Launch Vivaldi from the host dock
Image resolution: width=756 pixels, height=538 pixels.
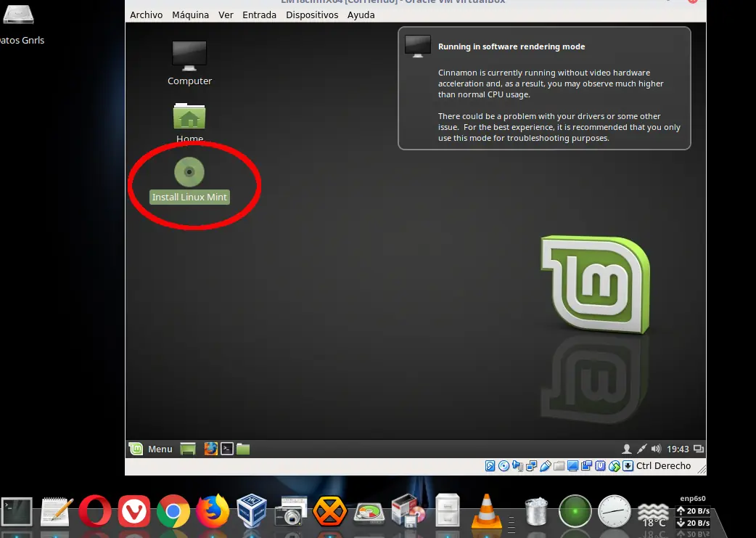(134, 511)
